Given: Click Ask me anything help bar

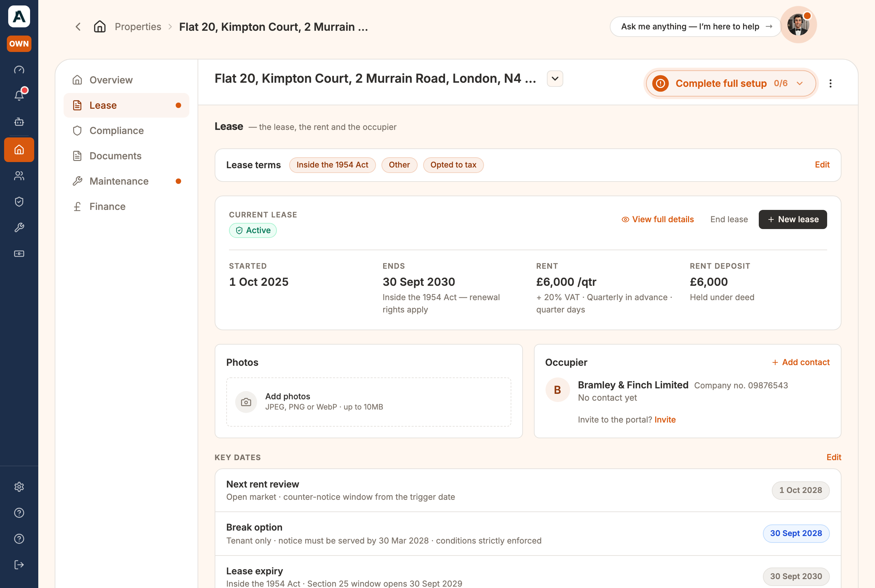Looking at the screenshot, I should (x=696, y=27).
